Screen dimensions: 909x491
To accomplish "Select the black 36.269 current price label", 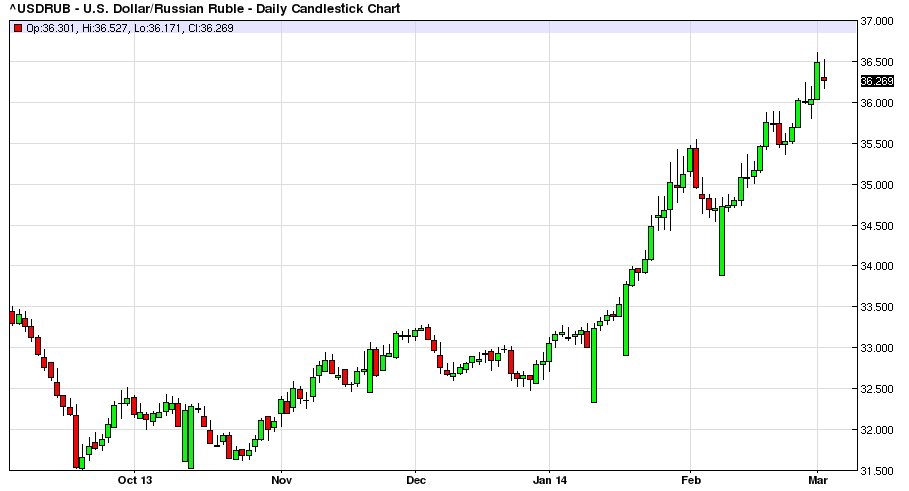I will [x=876, y=81].
